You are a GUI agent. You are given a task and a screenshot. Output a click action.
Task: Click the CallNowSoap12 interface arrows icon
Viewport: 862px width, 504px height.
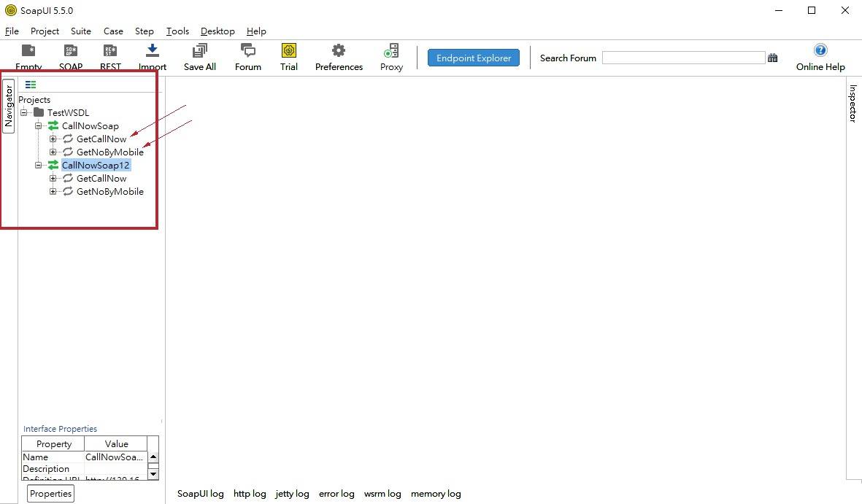coord(53,165)
